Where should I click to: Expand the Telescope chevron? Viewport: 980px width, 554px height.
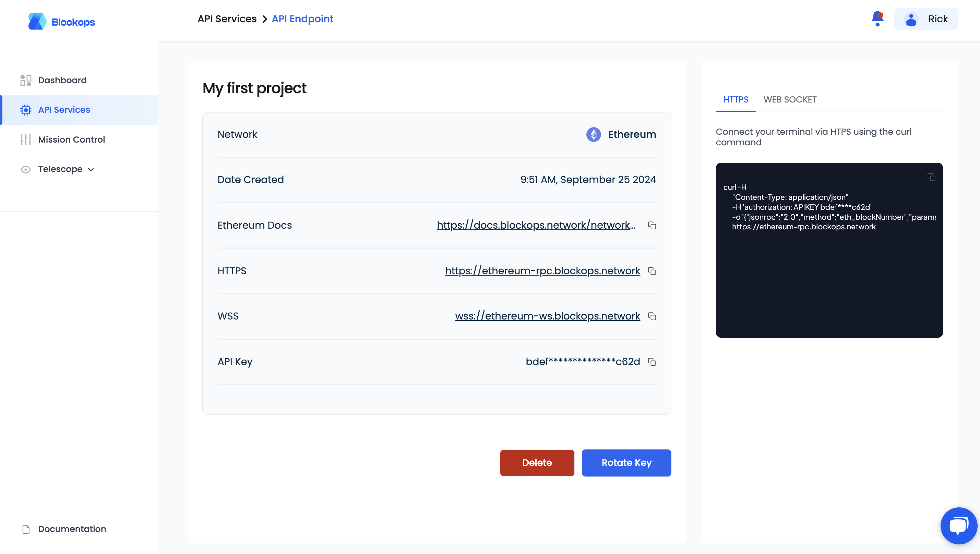(x=91, y=170)
